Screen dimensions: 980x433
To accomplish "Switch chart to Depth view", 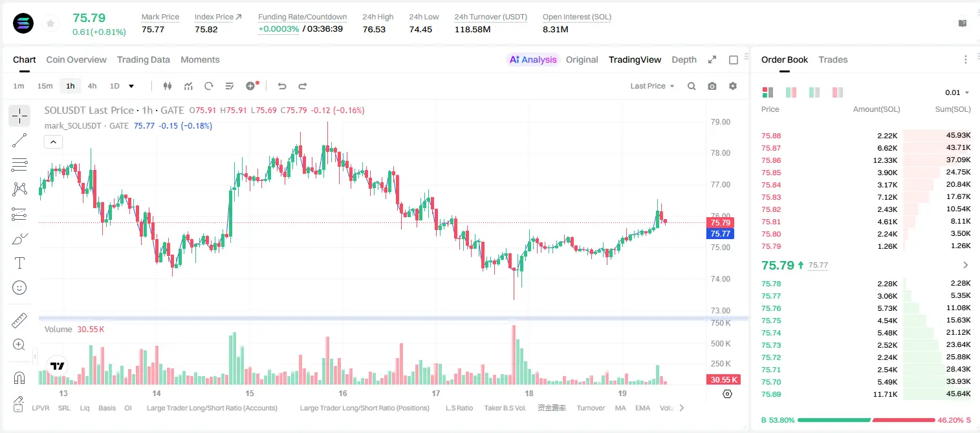I will 684,59.
